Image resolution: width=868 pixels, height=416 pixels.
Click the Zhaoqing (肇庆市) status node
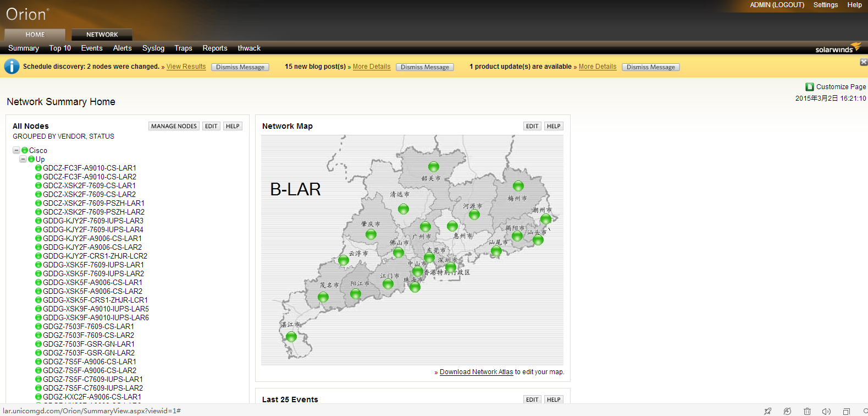tap(371, 235)
